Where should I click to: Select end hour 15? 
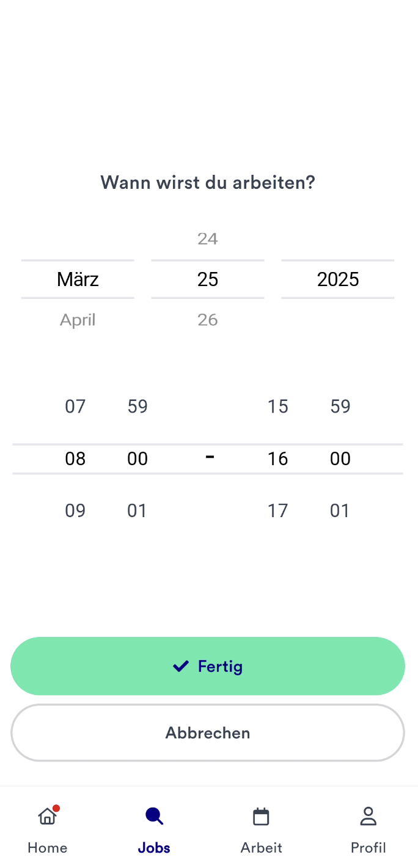(277, 406)
